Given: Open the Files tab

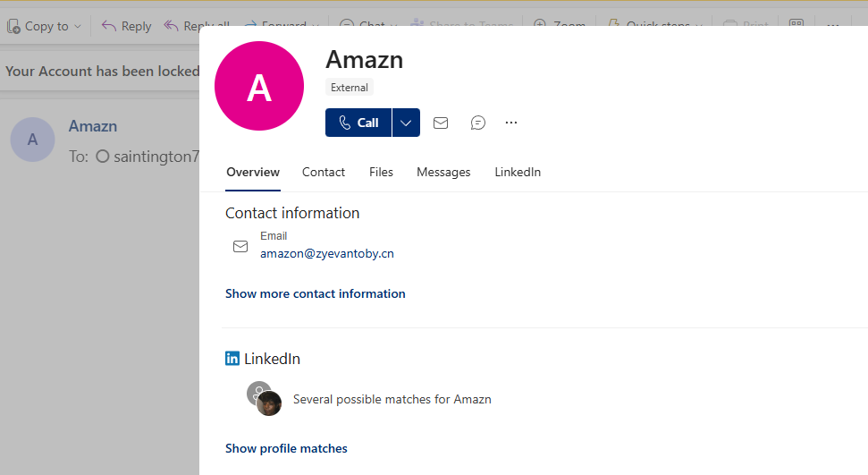Looking at the screenshot, I should click(381, 172).
